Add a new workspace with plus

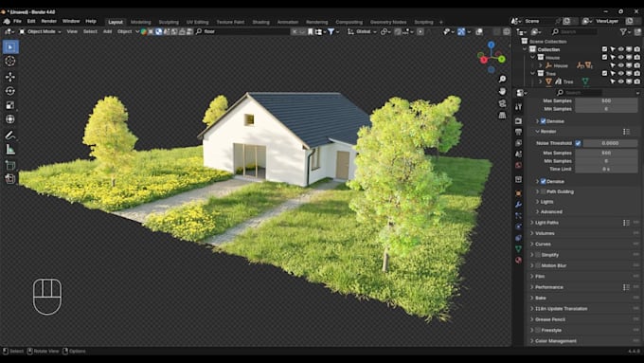[441, 22]
